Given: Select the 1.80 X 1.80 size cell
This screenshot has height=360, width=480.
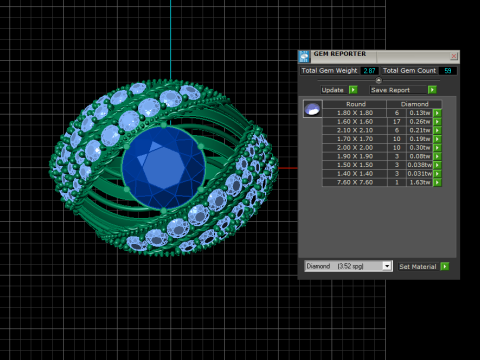Looking at the screenshot, I should tap(355, 113).
